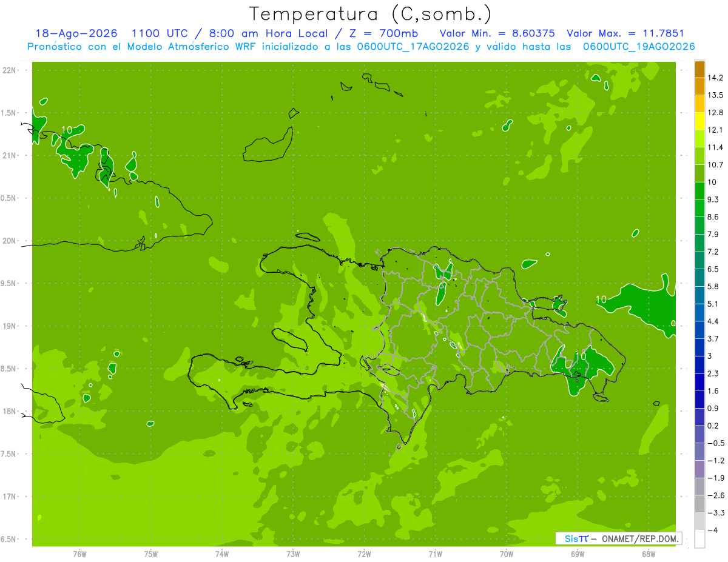Screen dimensions: 728x562
Task: Click the "0600UTC_17AGO2026" initialization time
Action: point(414,47)
